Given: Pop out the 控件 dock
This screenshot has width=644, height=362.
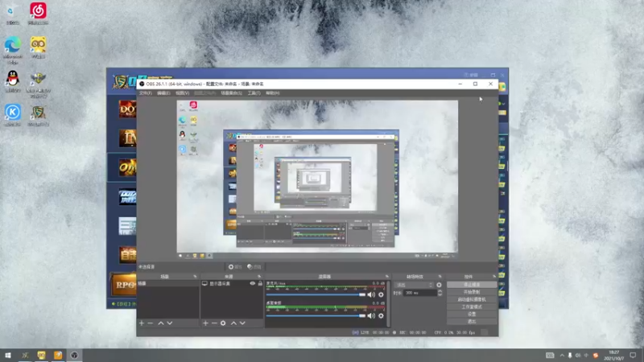Looking at the screenshot, I should click(494, 277).
